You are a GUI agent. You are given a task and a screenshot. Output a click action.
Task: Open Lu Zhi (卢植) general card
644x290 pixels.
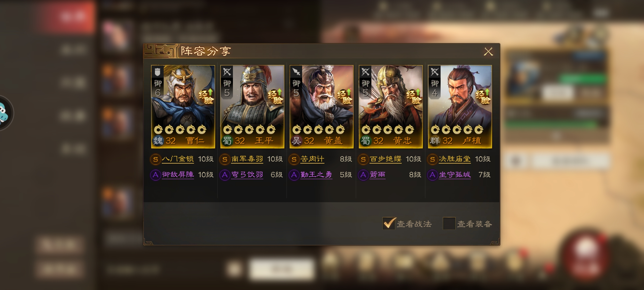tap(460, 107)
